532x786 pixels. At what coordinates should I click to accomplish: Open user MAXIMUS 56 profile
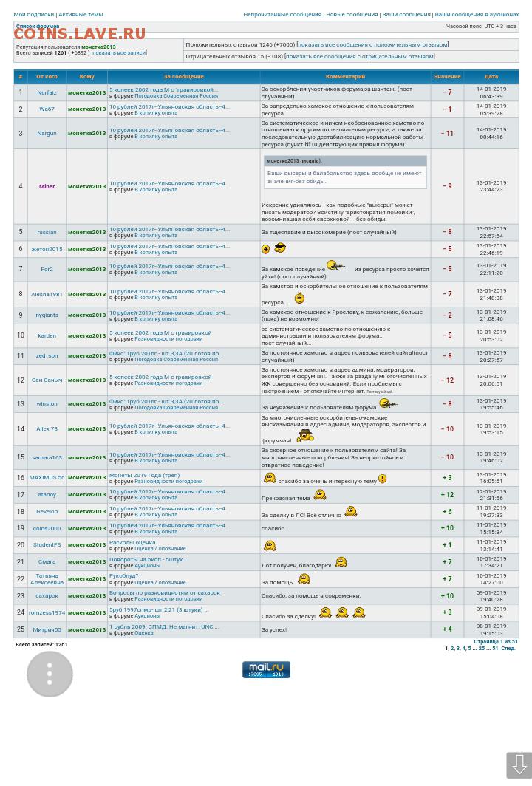click(47, 478)
